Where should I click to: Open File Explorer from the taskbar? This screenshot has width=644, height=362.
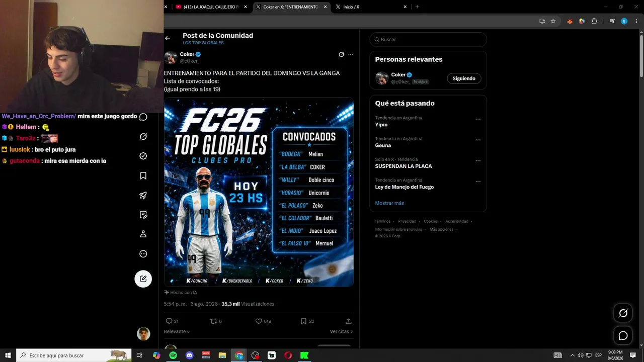[x=222, y=355]
